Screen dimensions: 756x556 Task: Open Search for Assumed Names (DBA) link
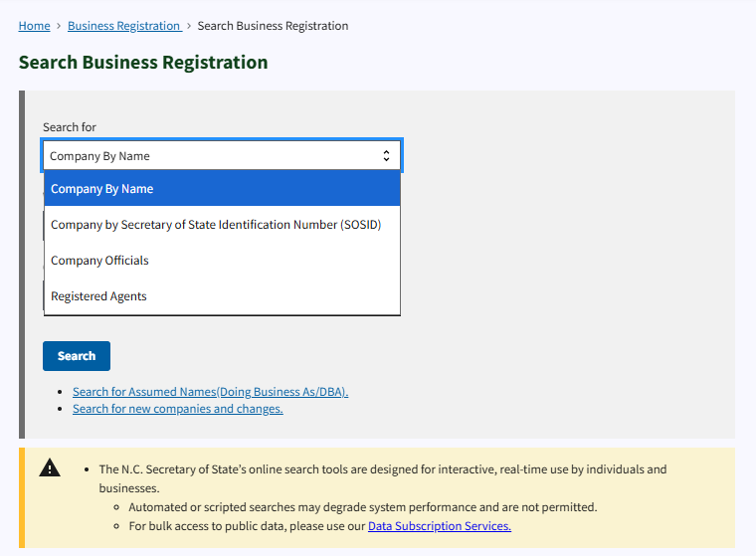click(210, 392)
